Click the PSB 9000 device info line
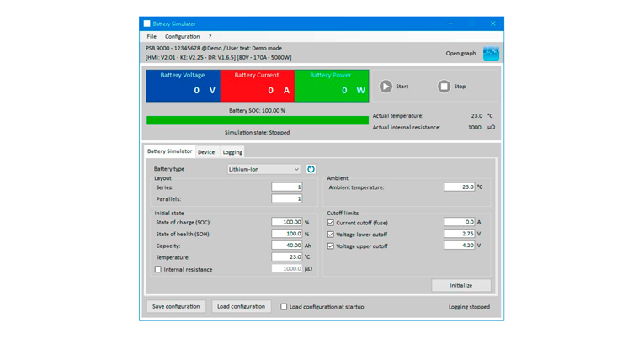 tap(214, 49)
